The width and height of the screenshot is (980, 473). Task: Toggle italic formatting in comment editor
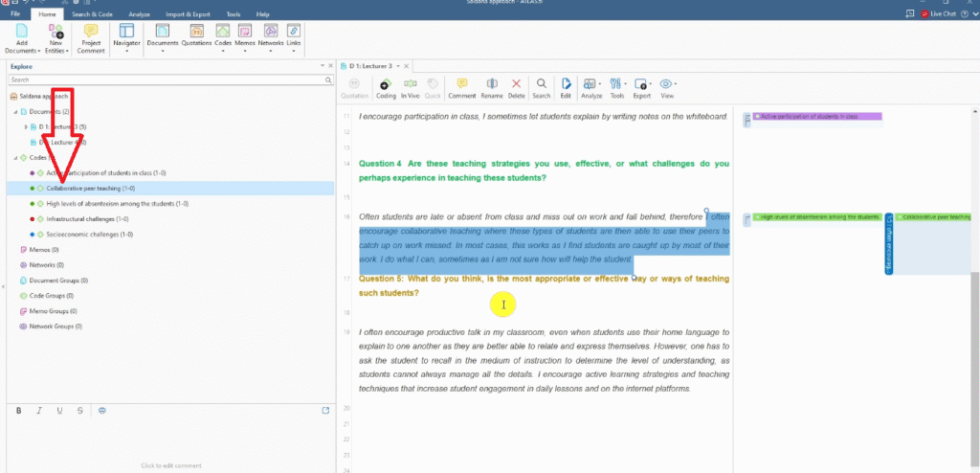[39, 410]
